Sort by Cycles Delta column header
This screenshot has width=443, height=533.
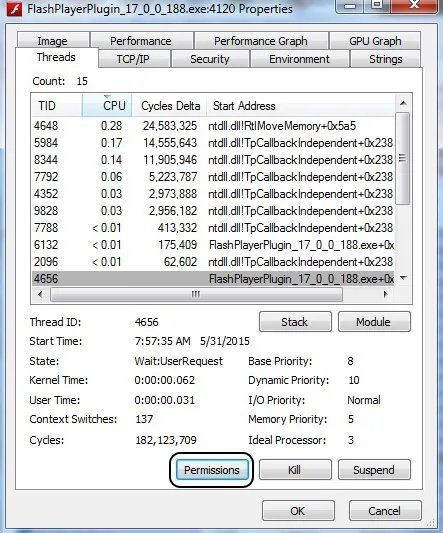click(169, 106)
